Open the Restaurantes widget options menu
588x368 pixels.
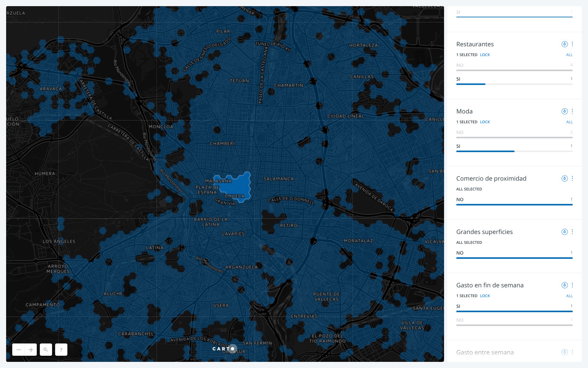(572, 44)
